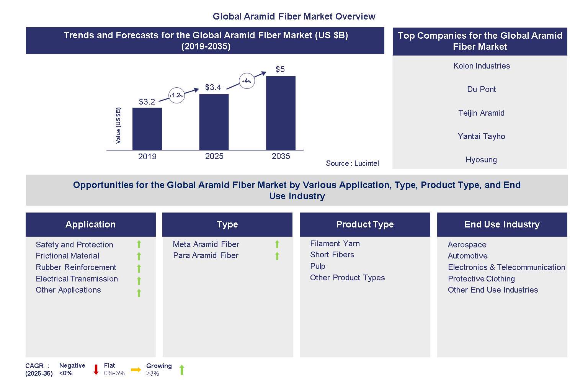588x386 pixels.
Task: Toggle the arrow indicator next to Frictional Material
Action: (139, 256)
